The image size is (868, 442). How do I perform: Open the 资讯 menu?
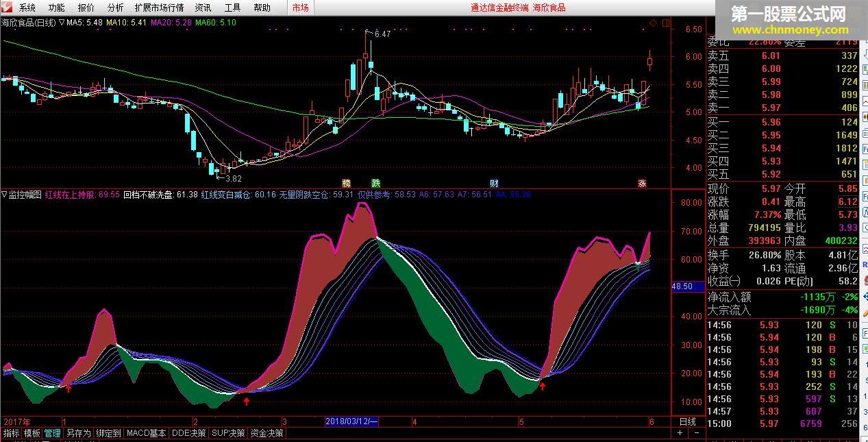203,8
